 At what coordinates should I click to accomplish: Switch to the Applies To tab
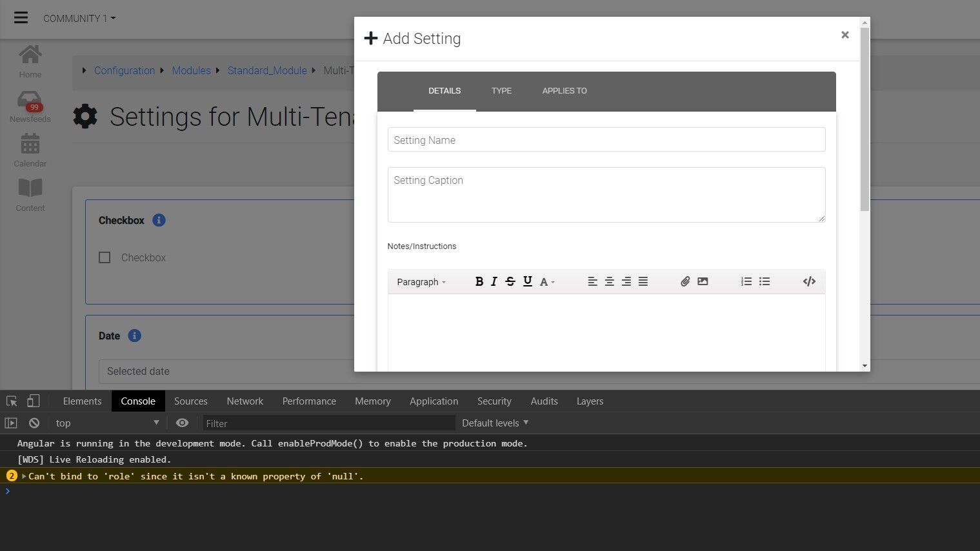pyautogui.click(x=565, y=91)
